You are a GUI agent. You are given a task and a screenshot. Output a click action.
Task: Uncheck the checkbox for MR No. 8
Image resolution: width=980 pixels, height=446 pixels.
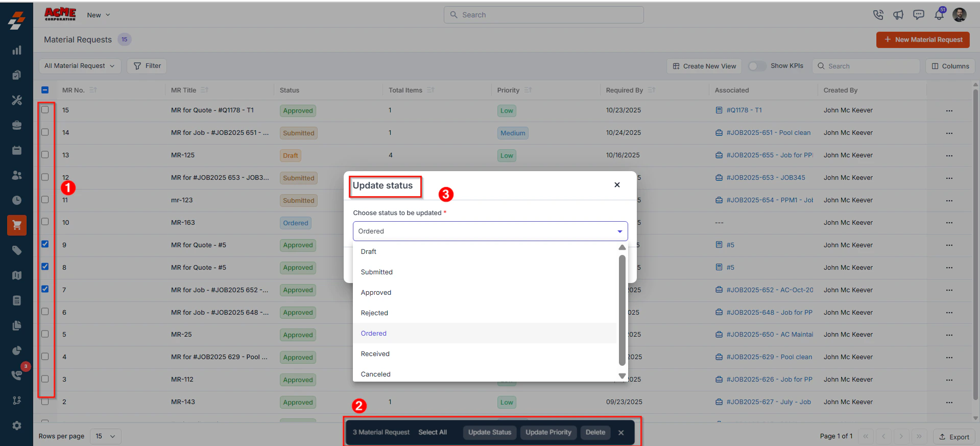[45, 267]
